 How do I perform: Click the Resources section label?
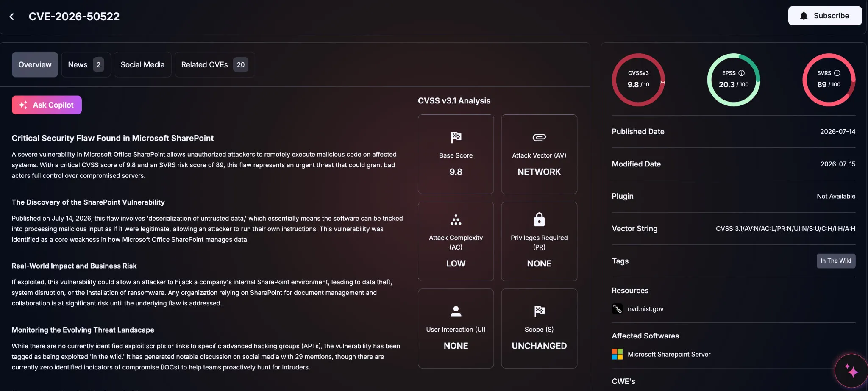pos(630,291)
